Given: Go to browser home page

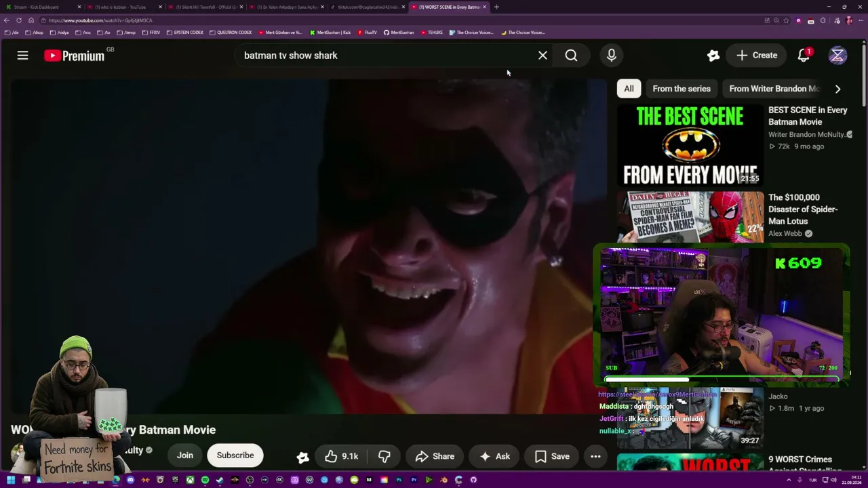Looking at the screenshot, I should coord(31,20).
